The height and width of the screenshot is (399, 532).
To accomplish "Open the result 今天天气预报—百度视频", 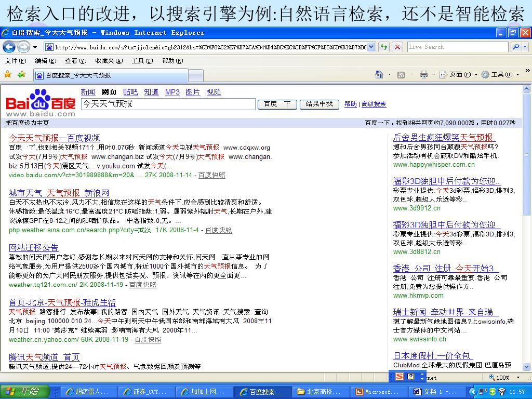I will [x=54, y=138].
